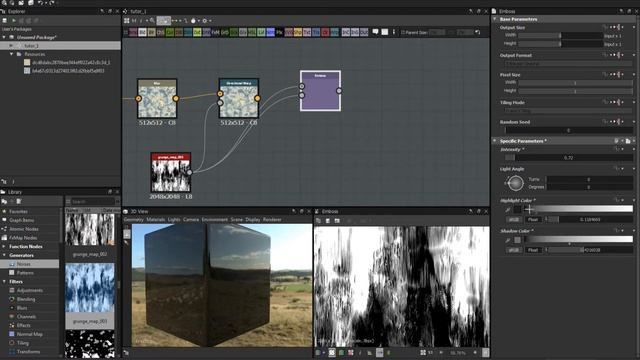
Task: Click the Tiling category icon
Action: [x=12, y=343]
